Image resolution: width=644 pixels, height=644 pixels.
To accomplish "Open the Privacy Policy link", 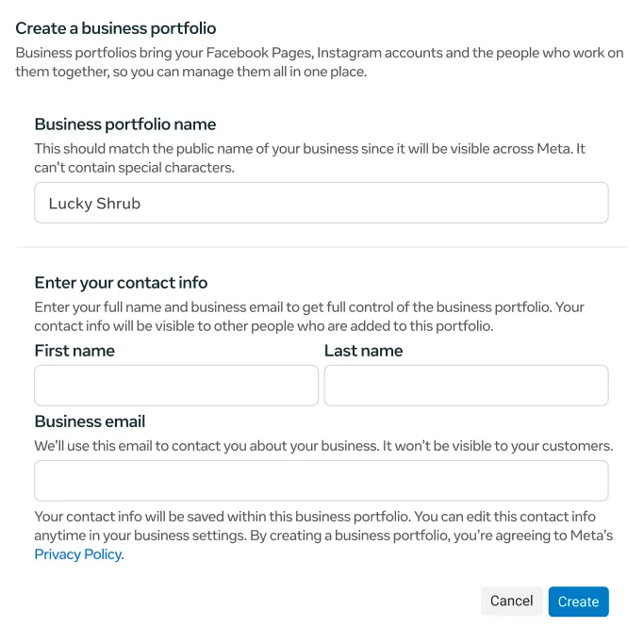I will click(x=78, y=554).
